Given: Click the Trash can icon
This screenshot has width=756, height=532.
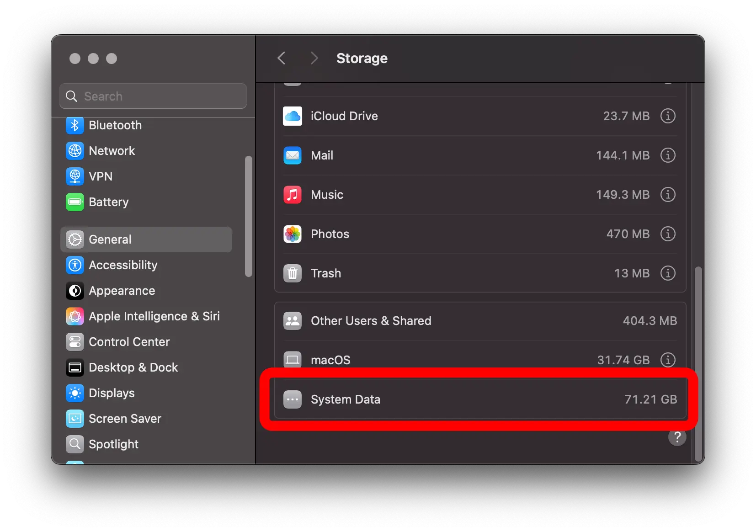Looking at the screenshot, I should point(293,273).
